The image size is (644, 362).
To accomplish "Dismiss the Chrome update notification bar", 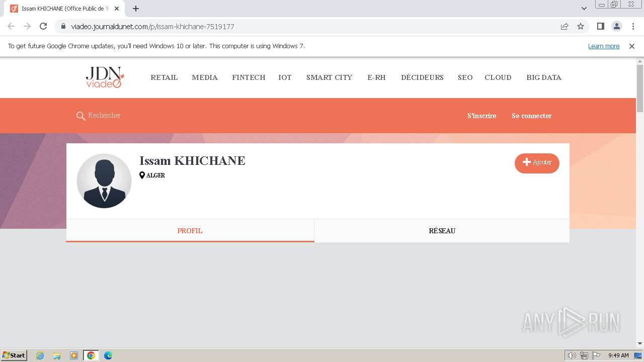I will click(x=632, y=46).
